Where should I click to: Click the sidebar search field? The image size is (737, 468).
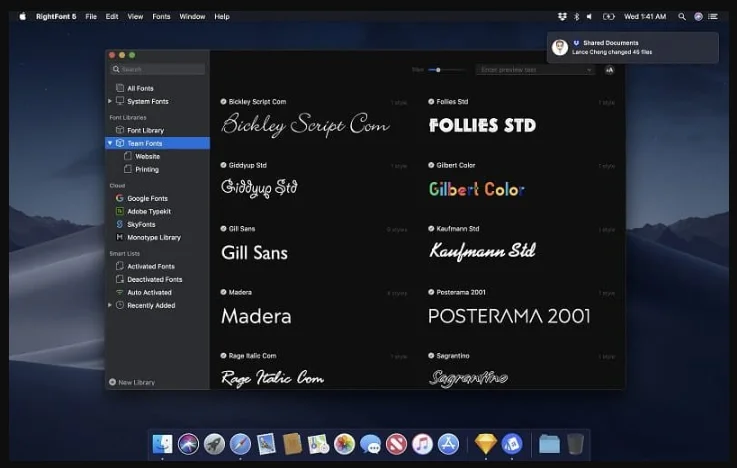point(157,69)
